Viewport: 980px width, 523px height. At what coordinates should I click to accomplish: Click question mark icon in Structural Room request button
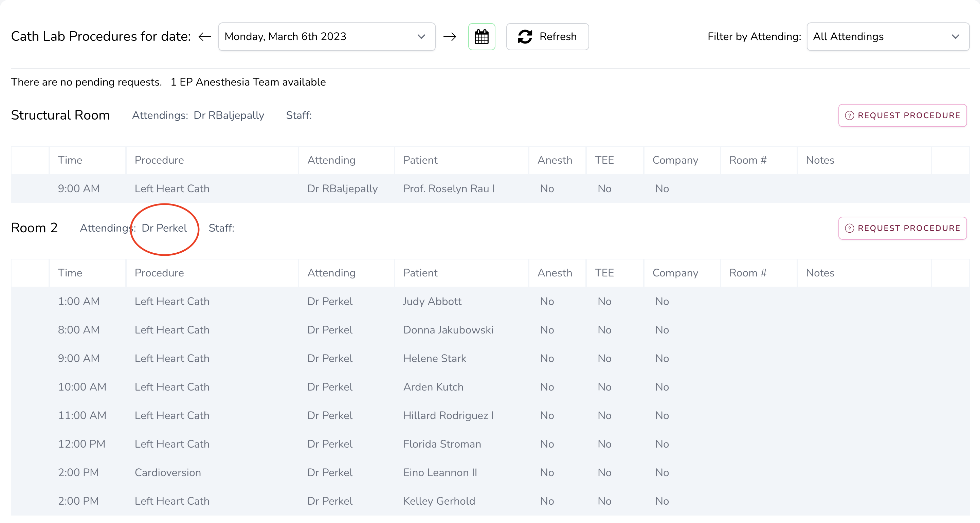click(849, 115)
